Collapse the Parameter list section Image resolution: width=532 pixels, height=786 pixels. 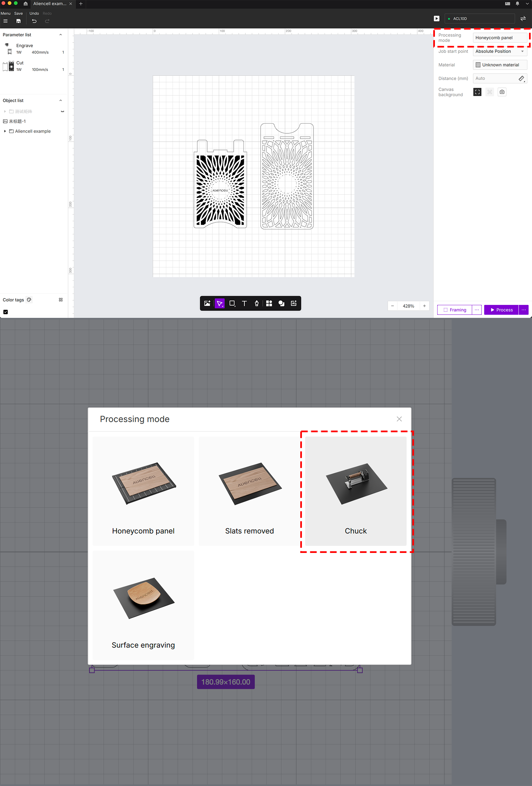(61, 35)
